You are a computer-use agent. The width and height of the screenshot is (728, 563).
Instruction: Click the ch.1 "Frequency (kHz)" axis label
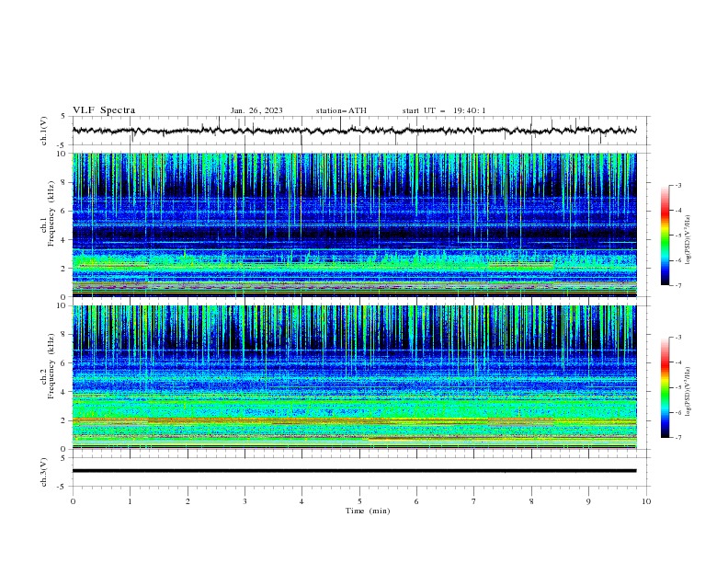51,213
